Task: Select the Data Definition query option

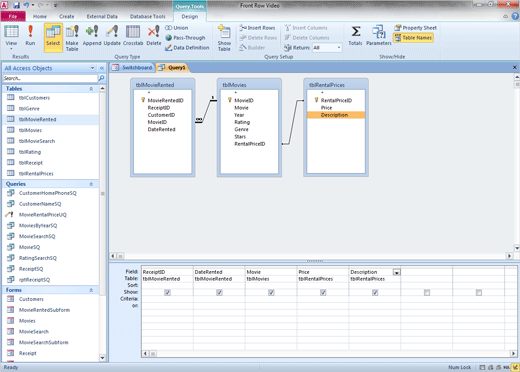Action: pos(187,48)
